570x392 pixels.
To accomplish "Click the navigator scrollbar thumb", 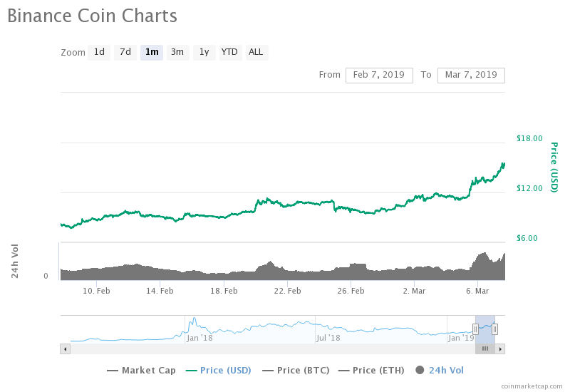I will click(484, 349).
